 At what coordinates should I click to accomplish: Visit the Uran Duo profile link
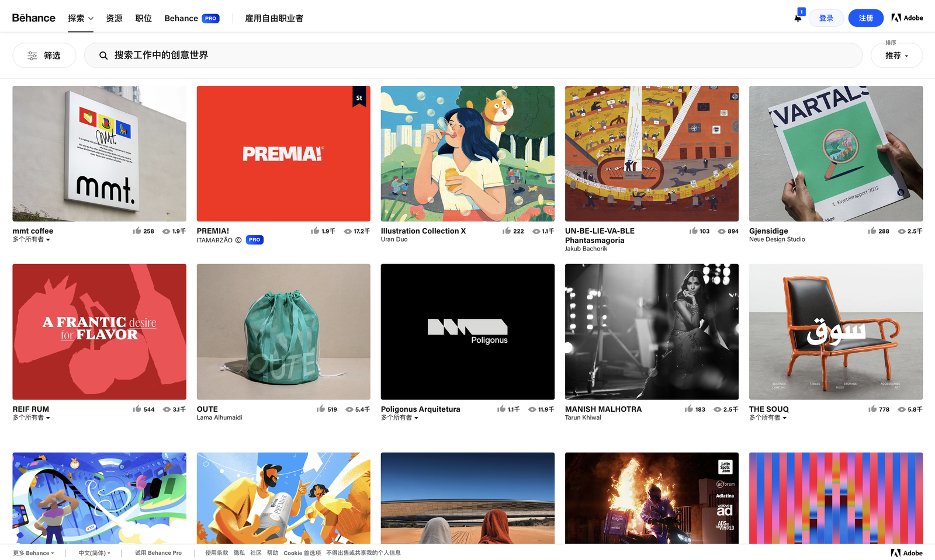(394, 239)
